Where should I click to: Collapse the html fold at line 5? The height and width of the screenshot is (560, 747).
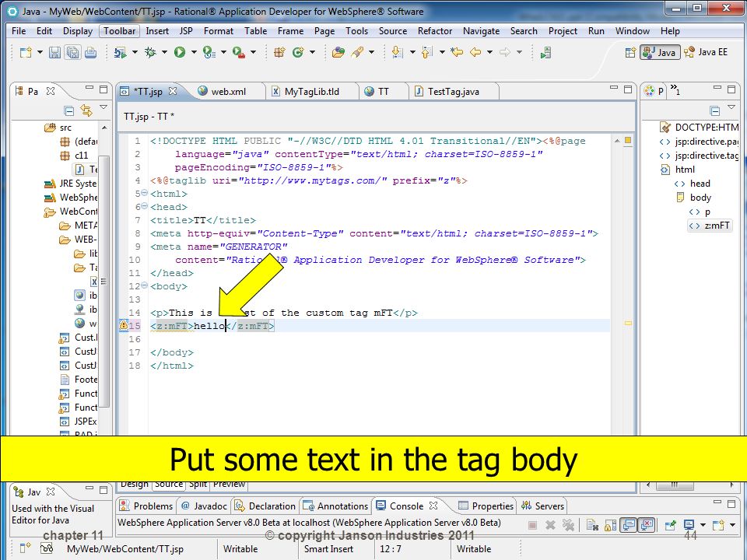[145, 194]
